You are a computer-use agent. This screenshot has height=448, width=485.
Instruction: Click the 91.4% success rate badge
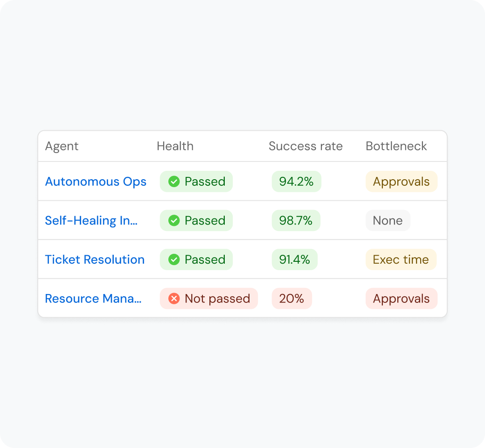coord(294,259)
